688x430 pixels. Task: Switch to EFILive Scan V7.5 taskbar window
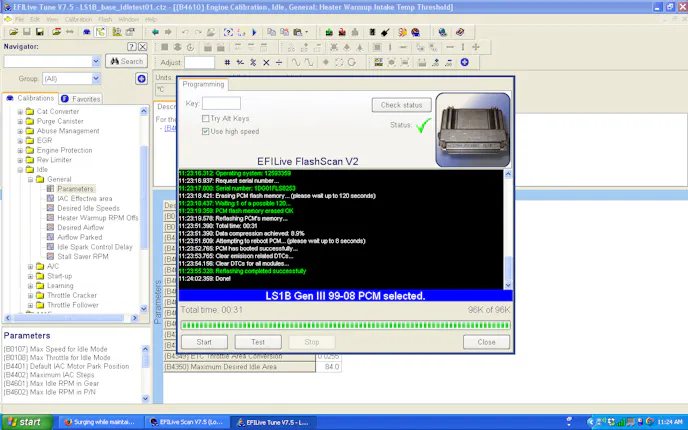coord(186,422)
